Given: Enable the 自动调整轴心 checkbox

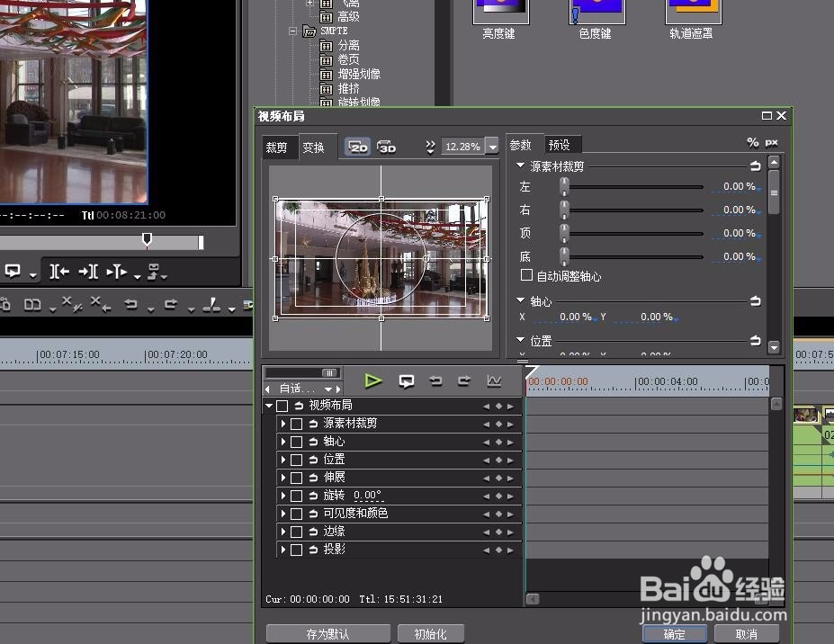Looking at the screenshot, I should [x=527, y=276].
